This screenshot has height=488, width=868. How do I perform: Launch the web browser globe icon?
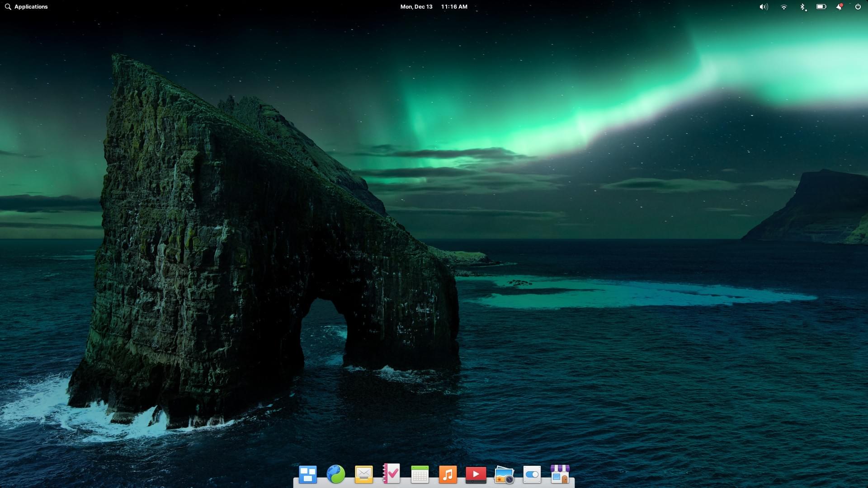[x=335, y=474]
